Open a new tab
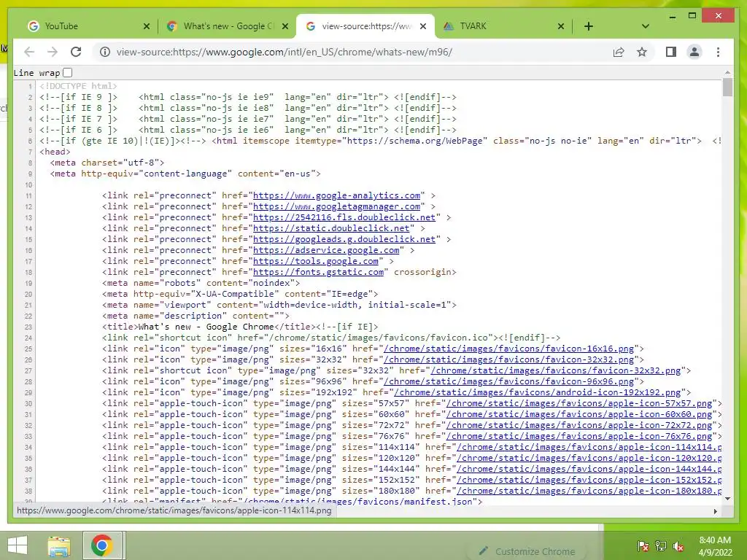The height and width of the screenshot is (560, 747). tap(589, 26)
